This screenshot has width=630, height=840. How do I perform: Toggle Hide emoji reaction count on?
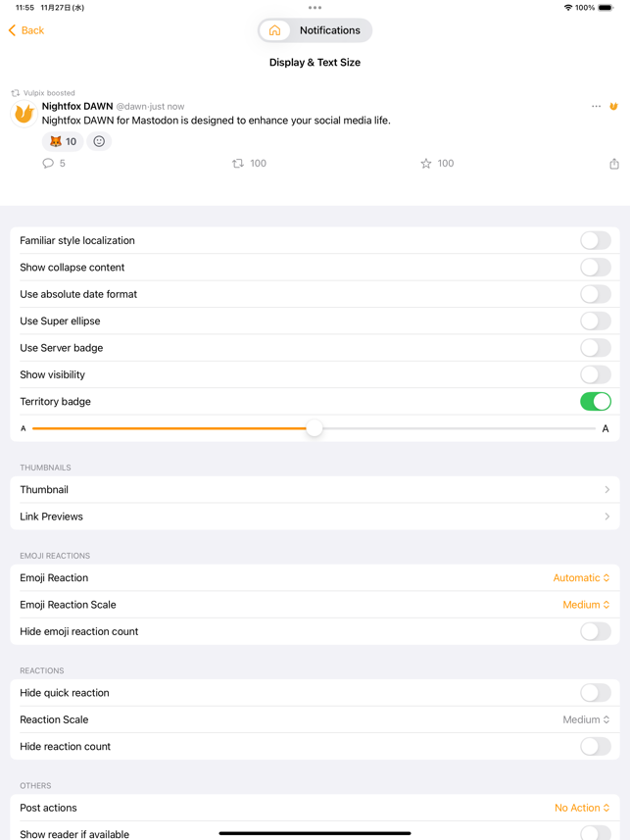pyautogui.click(x=595, y=631)
